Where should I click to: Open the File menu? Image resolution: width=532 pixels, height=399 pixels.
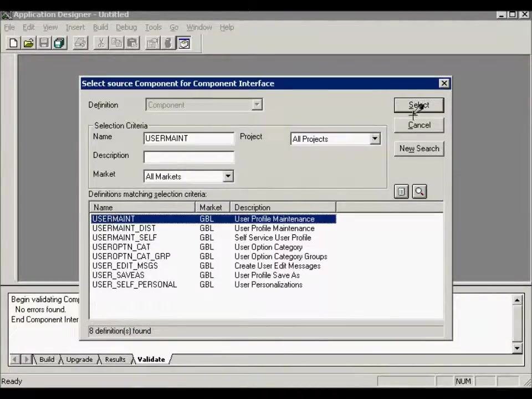pyautogui.click(x=9, y=27)
